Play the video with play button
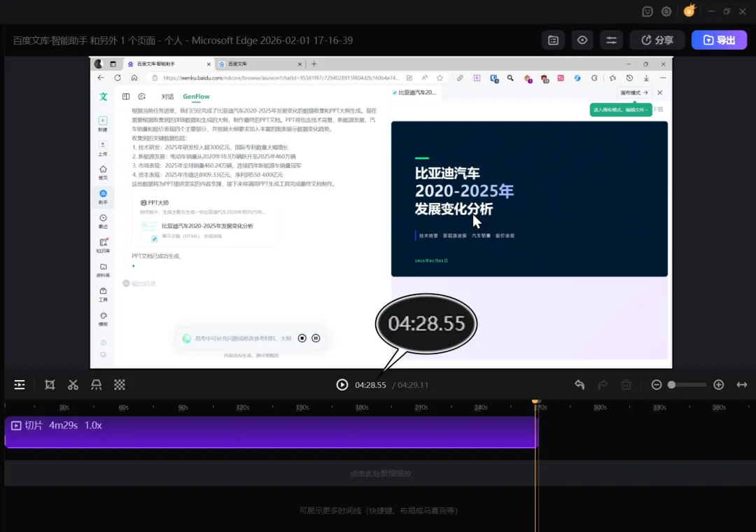Image resolution: width=756 pixels, height=532 pixels. (x=342, y=384)
